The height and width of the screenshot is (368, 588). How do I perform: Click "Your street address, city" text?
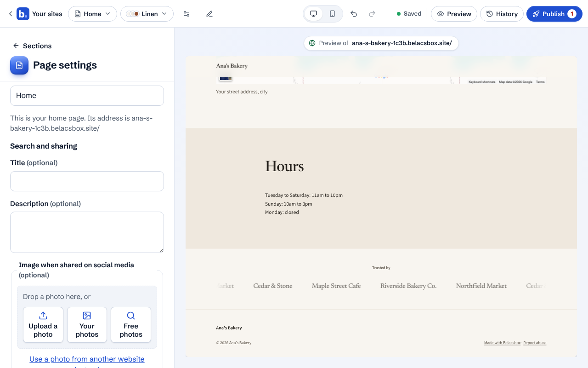click(242, 92)
